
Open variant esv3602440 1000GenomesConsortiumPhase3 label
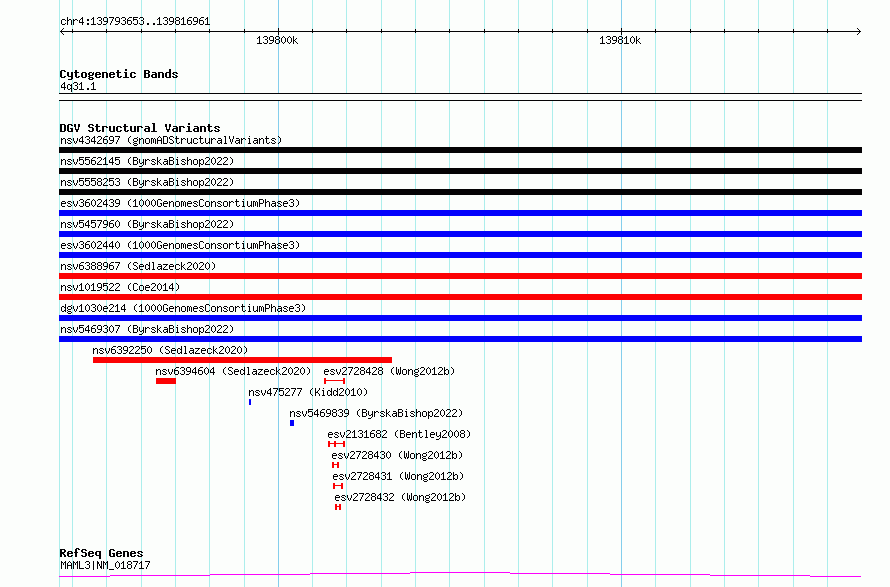click(x=180, y=245)
